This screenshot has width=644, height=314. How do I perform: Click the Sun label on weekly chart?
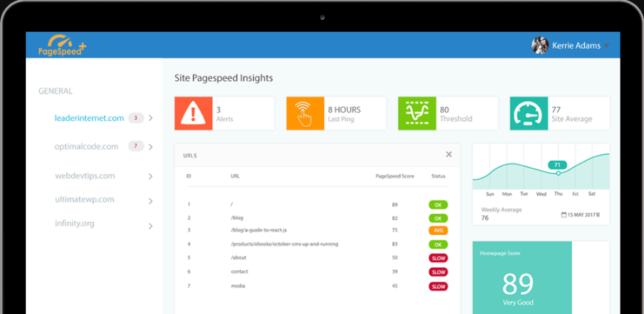(490, 194)
